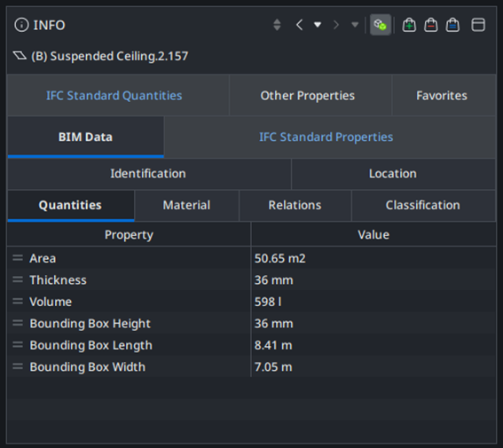
Task: Click the Value column header
Action: point(373,235)
